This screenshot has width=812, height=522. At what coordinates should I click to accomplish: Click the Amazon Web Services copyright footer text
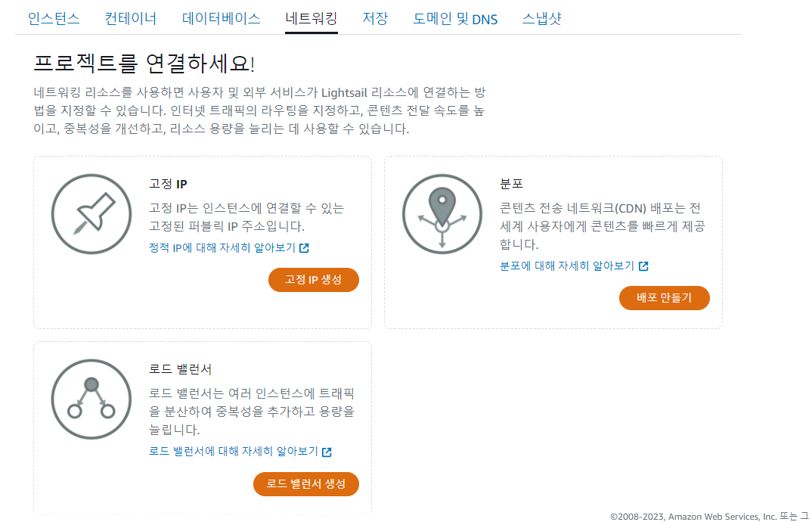(x=711, y=516)
